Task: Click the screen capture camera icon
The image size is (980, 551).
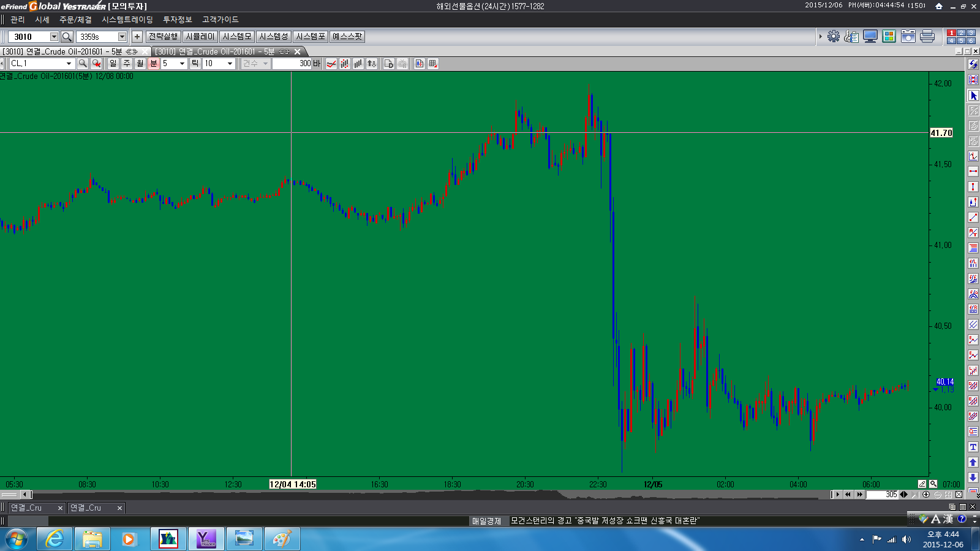Action: coord(908,37)
